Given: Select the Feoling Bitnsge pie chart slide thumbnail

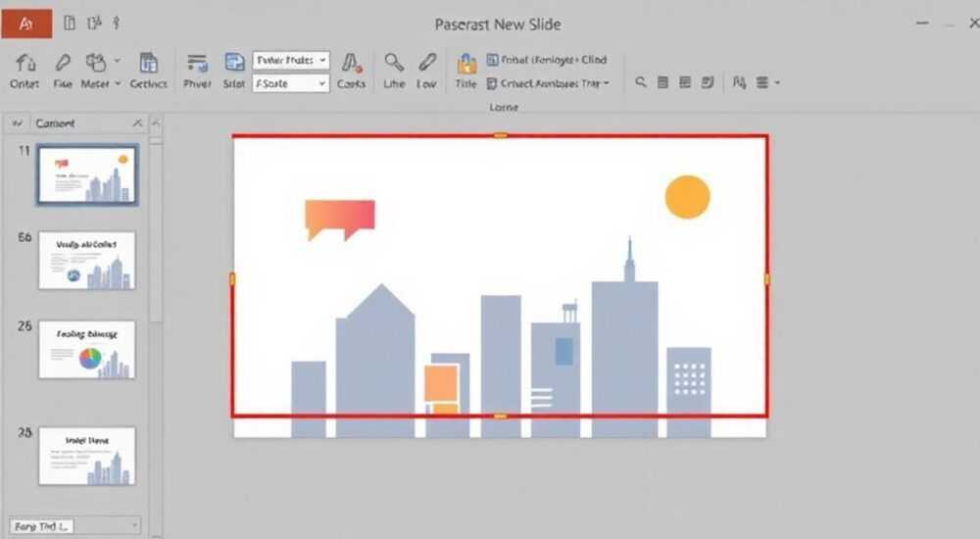Looking at the screenshot, I should (87, 350).
